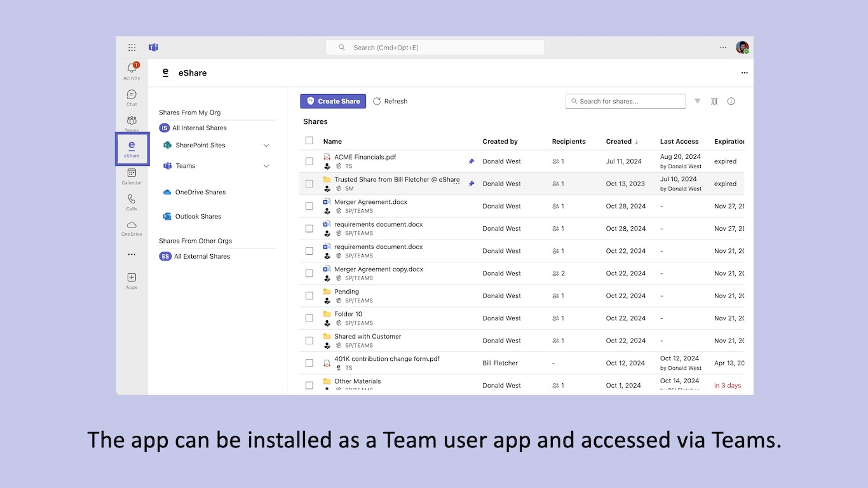
Task: Open the OneDrive sidebar icon
Action: (x=132, y=226)
